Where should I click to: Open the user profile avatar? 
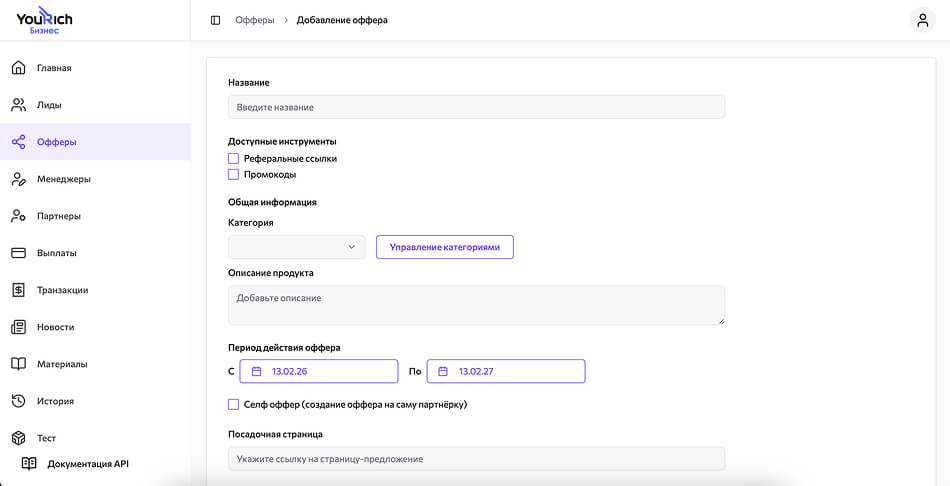click(922, 20)
